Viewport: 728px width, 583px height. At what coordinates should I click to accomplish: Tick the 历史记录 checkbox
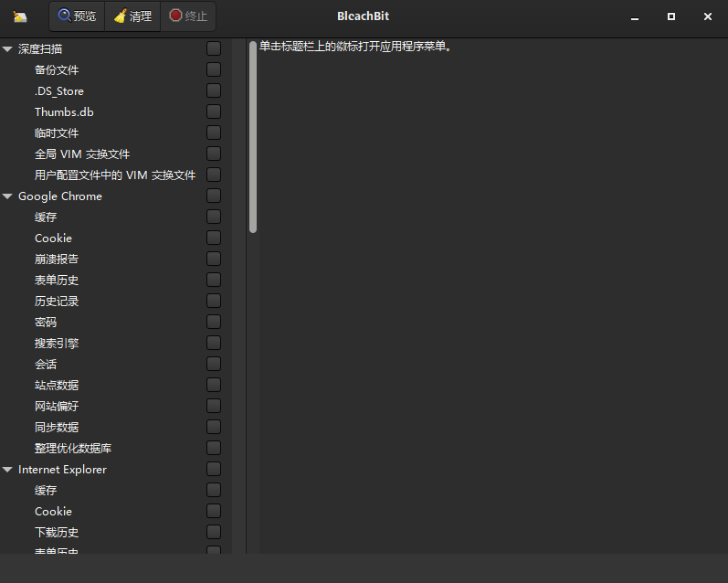click(x=214, y=301)
